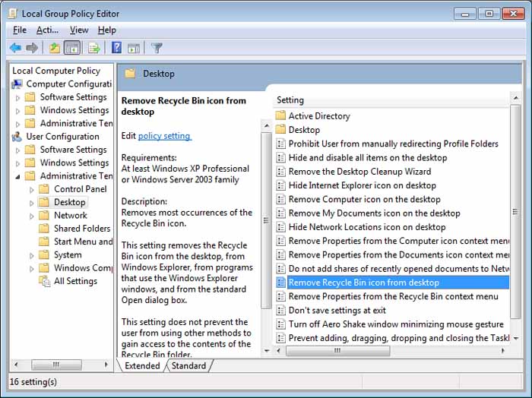Click the Filter funnel toolbar icon
This screenshot has height=398, width=532.
[x=157, y=48]
